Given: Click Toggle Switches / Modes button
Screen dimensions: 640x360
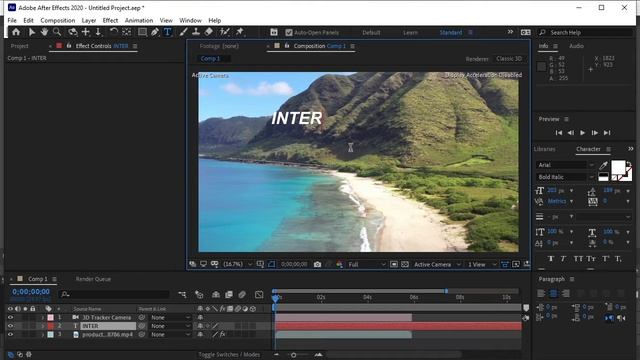Looking at the screenshot, I should (x=229, y=354).
